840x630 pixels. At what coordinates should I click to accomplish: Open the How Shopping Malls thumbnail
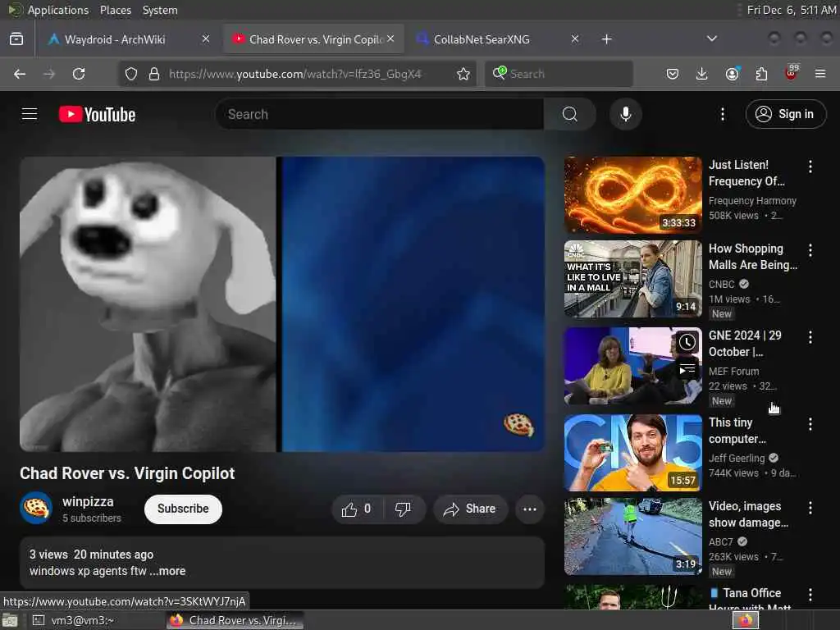[632, 279]
